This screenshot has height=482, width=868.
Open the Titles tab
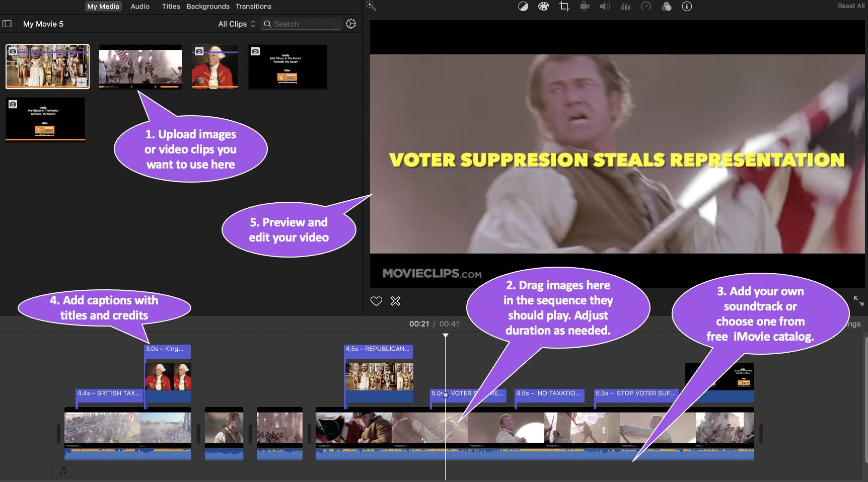pos(171,7)
